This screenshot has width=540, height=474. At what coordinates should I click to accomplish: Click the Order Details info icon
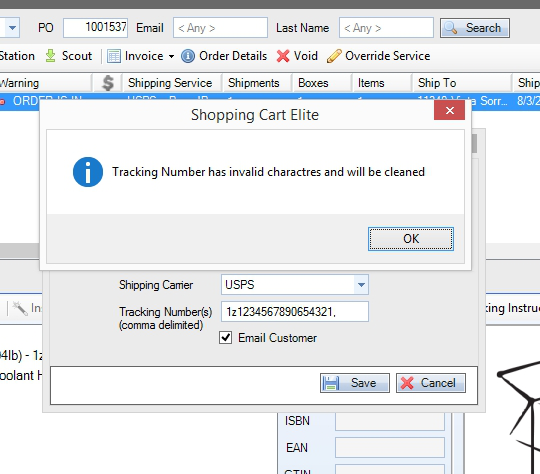pyautogui.click(x=188, y=56)
